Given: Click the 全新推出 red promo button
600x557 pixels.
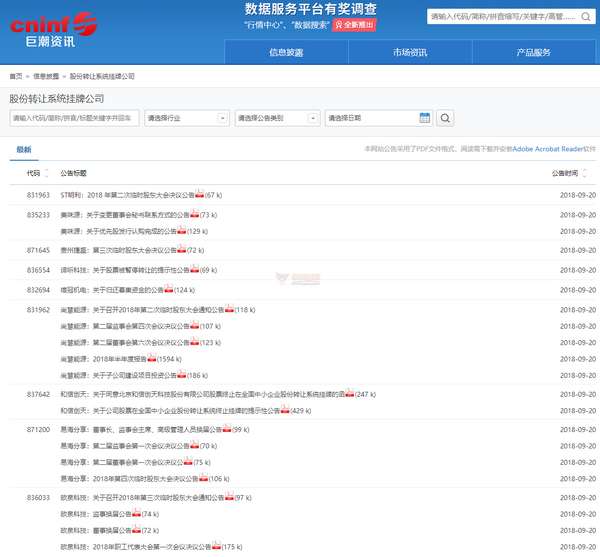Looking at the screenshot, I should pos(355,24).
